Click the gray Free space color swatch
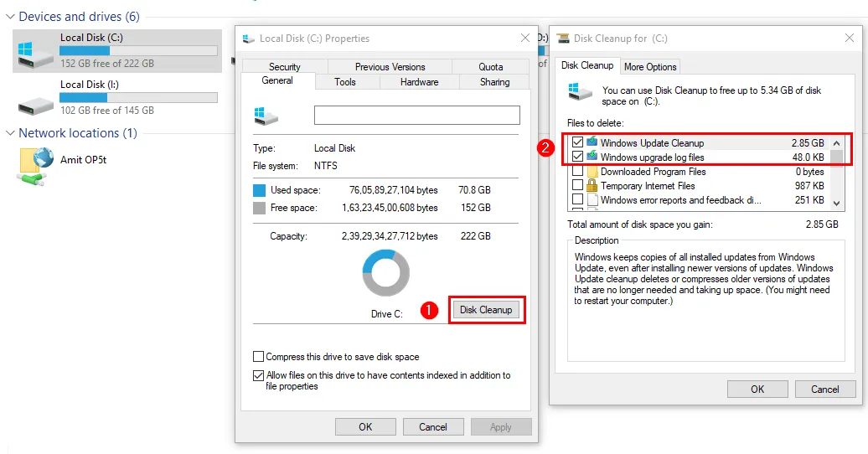Image resolution: width=868 pixels, height=454 pixels. pyautogui.click(x=259, y=209)
